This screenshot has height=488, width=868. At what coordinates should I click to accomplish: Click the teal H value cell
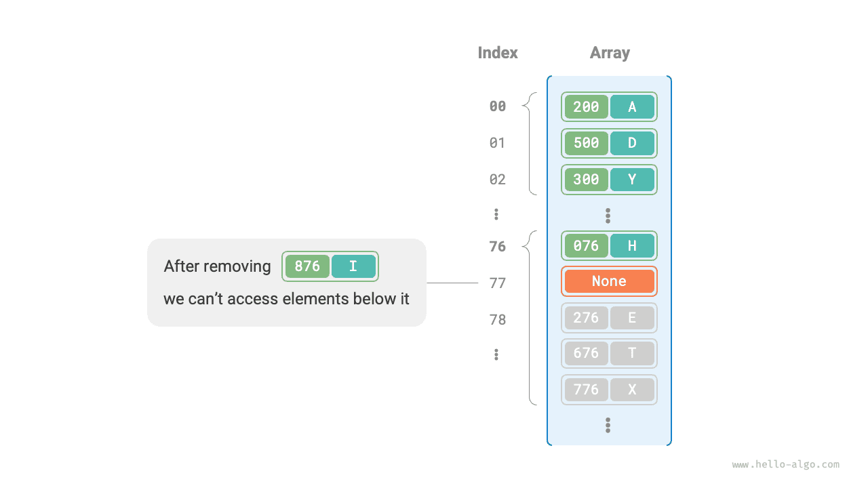pos(632,246)
